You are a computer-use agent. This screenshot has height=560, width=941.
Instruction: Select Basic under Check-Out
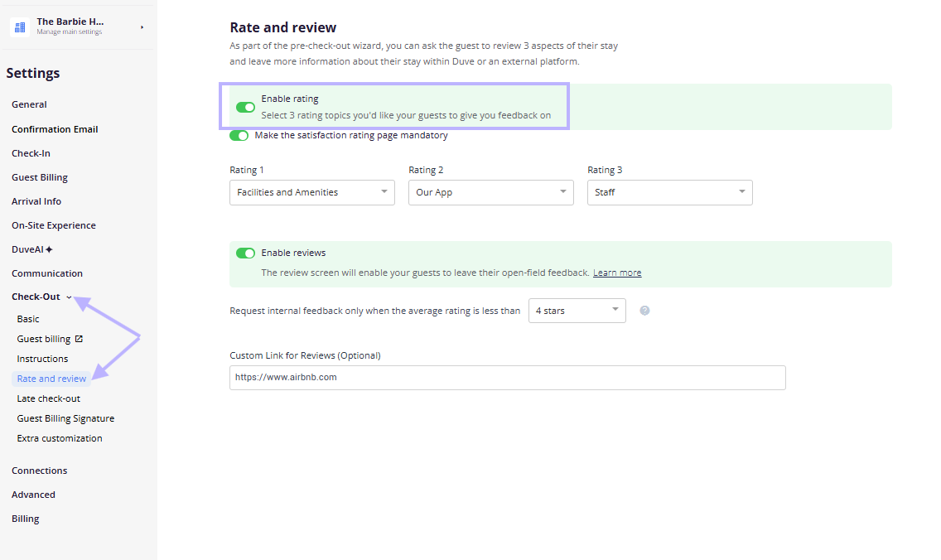28,319
